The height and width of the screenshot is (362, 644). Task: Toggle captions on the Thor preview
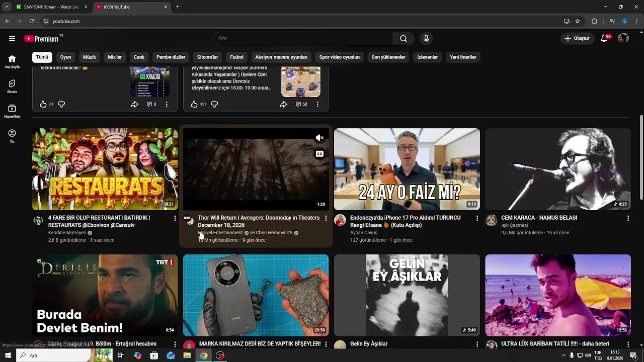tap(319, 154)
